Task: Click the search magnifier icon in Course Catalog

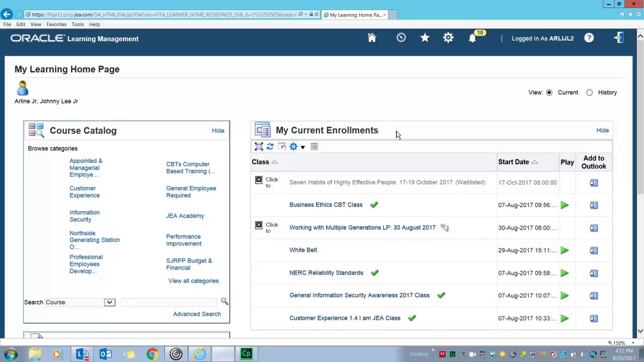Action: point(224,301)
